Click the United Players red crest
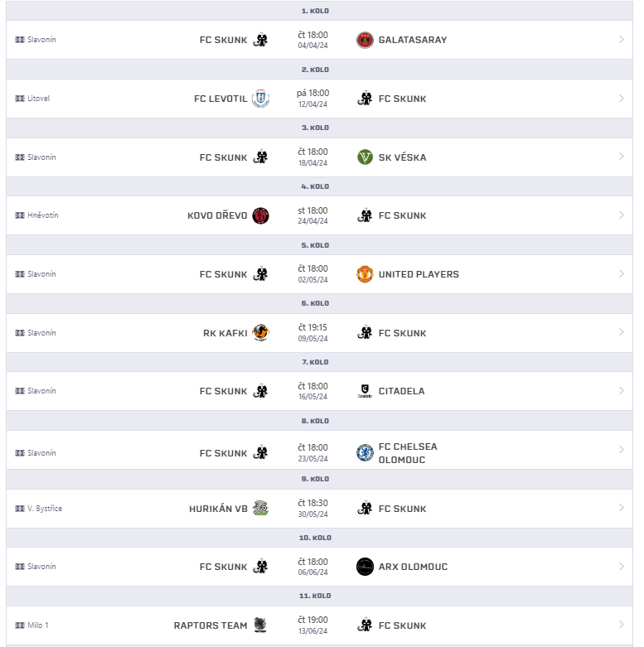 [365, 274]
